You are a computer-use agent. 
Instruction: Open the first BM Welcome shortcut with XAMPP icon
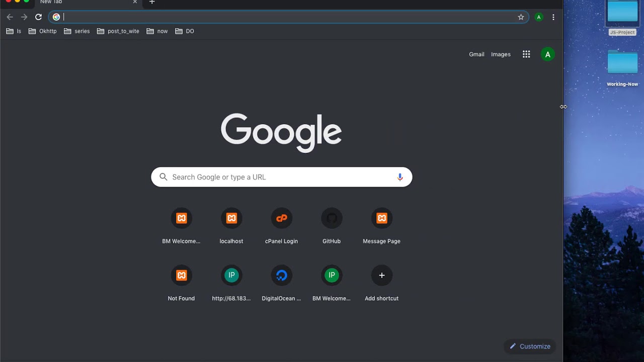[181, 226]
